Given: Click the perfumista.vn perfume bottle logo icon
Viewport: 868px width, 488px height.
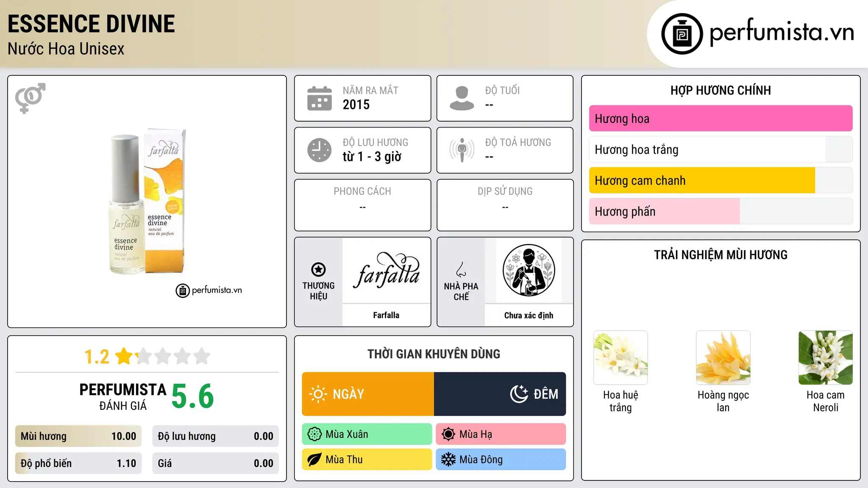Looking at the screenshot, I should coord(682,34).
